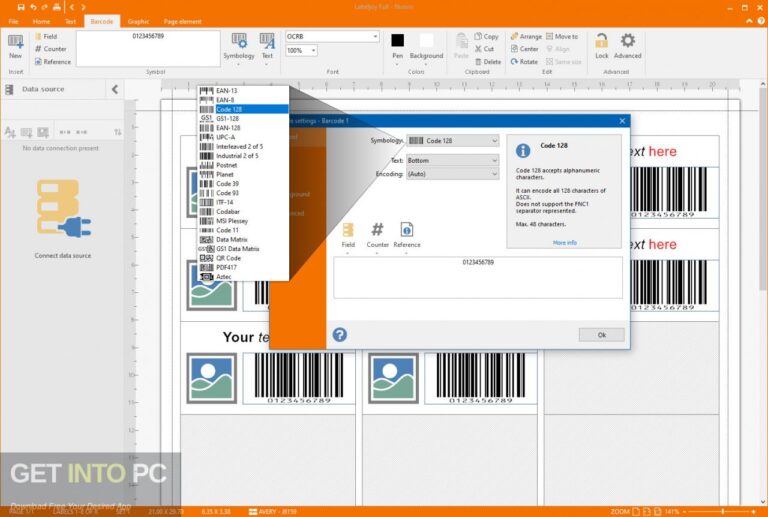The height and width of the screenshot is (517, 768).
Task: Click the Cut clipboard command
Action: [x=484, y=49]
